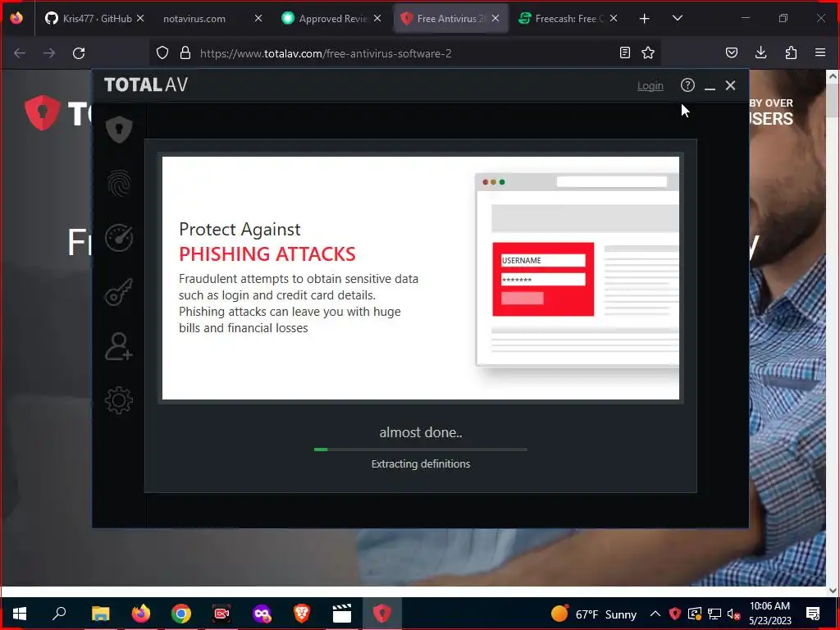Click the TotalAV logo in the title bar
The image size is (840, 630).
tap(146, 84)
